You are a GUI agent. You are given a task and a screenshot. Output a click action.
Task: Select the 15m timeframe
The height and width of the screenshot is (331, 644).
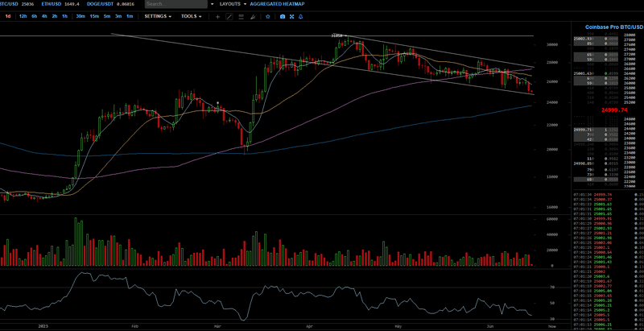94,16
